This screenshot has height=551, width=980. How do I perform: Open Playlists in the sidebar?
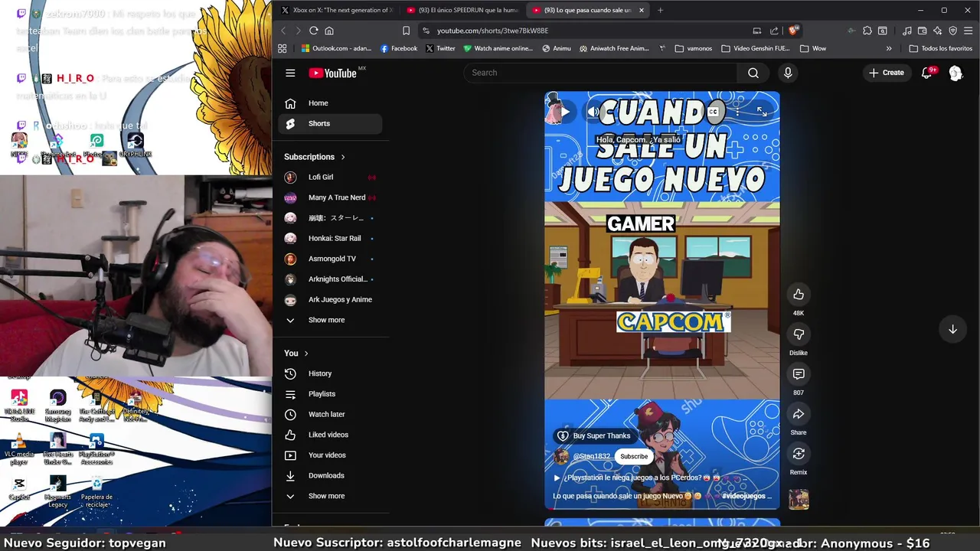331,394
